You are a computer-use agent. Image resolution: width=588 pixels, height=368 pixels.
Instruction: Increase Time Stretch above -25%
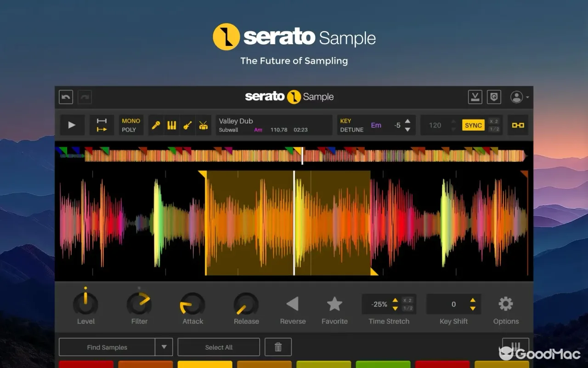coord(395,300)
